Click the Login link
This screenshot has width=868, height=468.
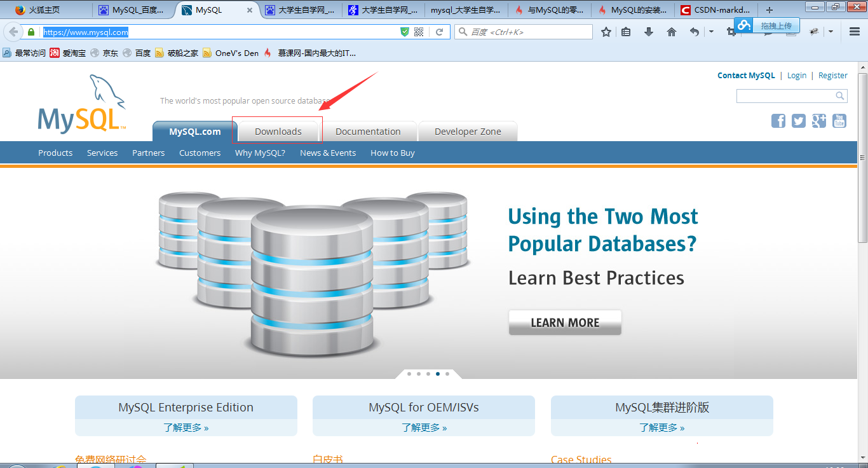797,75
